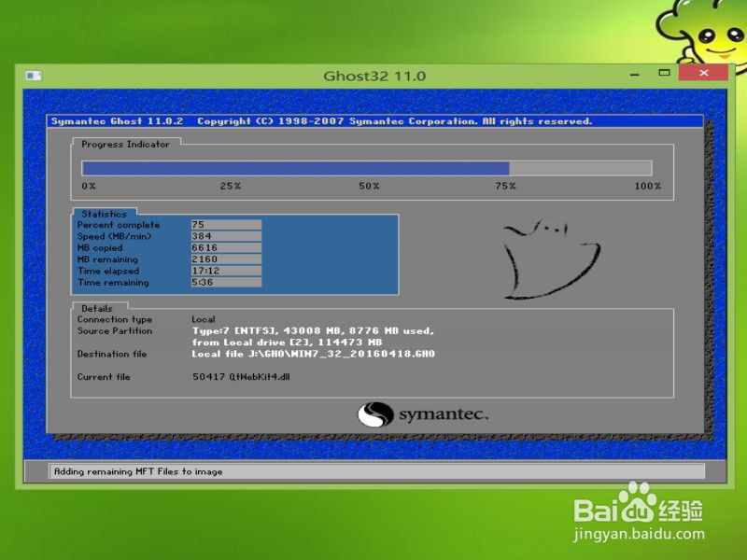Click the 75% progress scale mark
Screen dimensions: 747x560
505,186
